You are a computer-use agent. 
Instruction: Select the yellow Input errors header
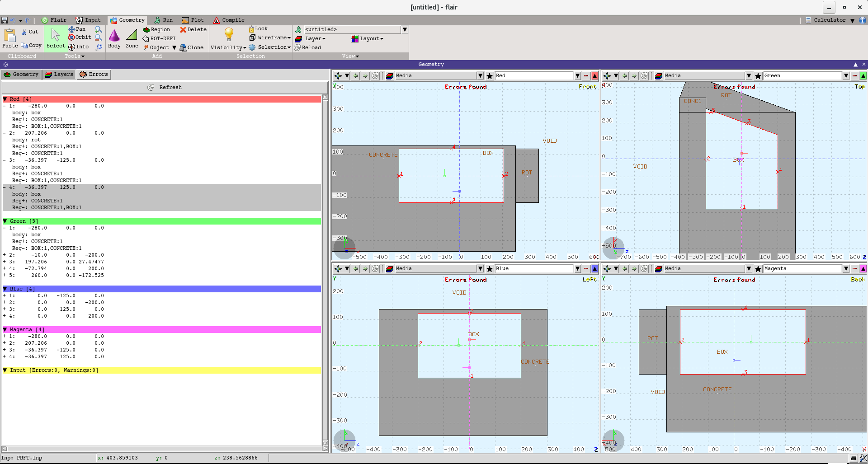pyautogui.click(x=162, y=370)
